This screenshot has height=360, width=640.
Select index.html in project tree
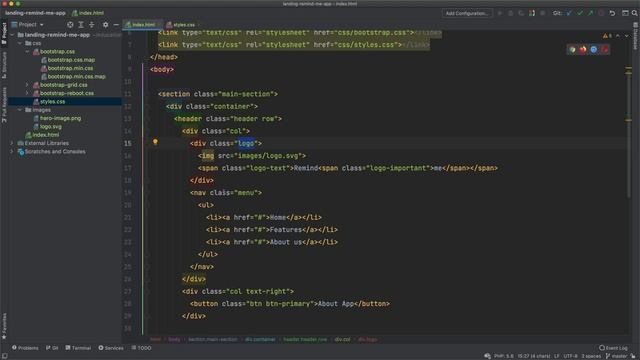pyautogui.click(x=45, y=135)
